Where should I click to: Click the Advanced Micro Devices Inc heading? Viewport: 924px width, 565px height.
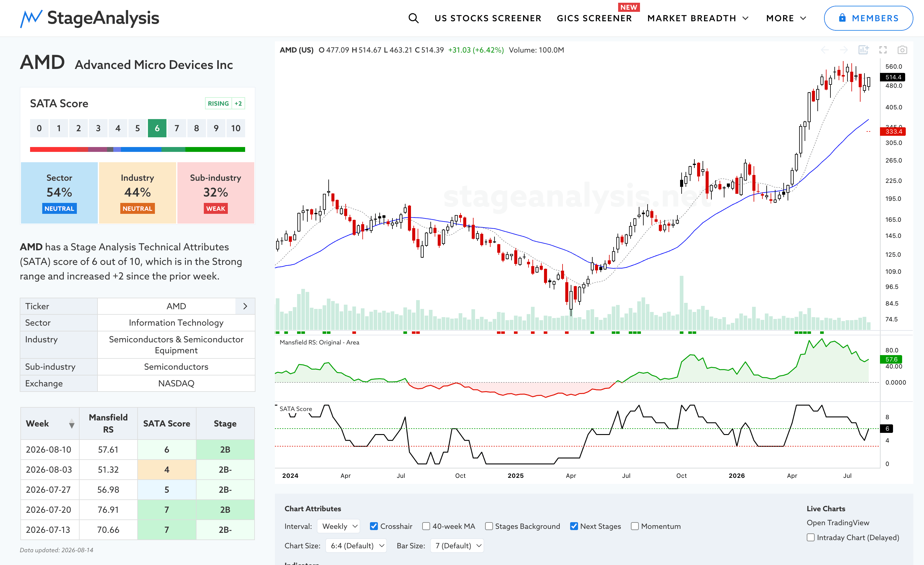pyautogui.click(x=154, y=65)
